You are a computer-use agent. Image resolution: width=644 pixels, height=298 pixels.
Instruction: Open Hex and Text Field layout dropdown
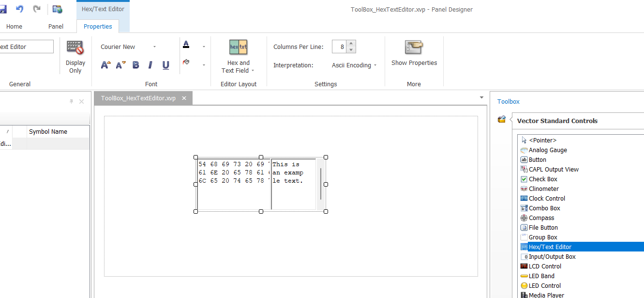239,67
